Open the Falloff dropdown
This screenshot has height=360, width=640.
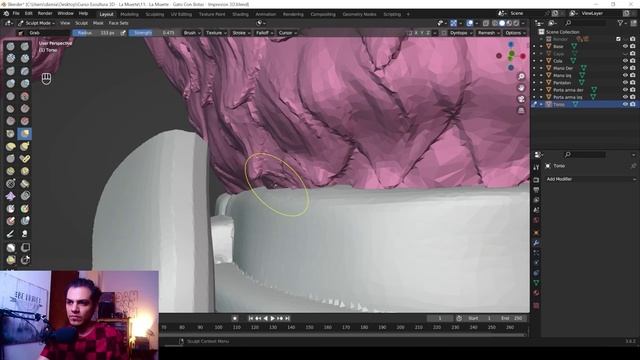coord(264,33)
